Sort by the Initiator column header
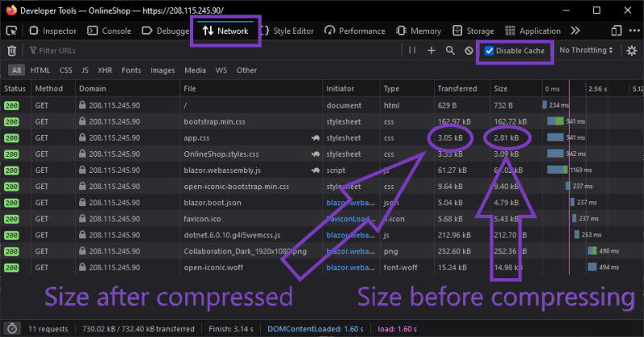644x337 pixels. (x=351, y=88)
